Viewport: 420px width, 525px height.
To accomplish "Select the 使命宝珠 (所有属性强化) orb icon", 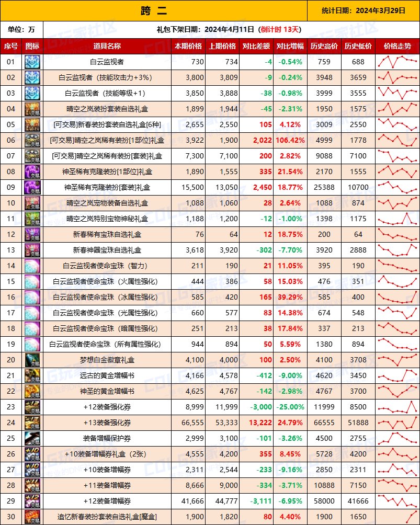I will [x=32, y=345].
